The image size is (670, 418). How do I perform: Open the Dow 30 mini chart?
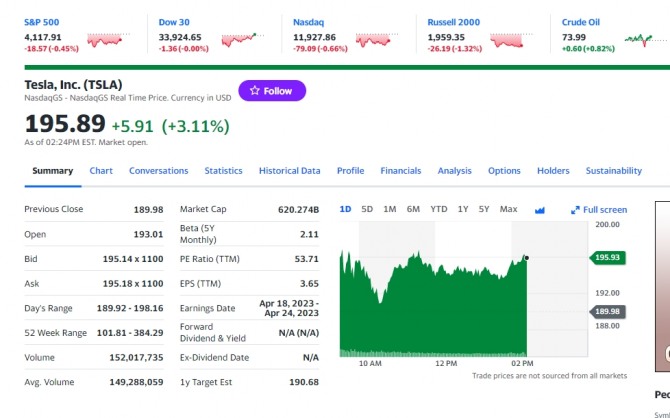coord(242,40)
